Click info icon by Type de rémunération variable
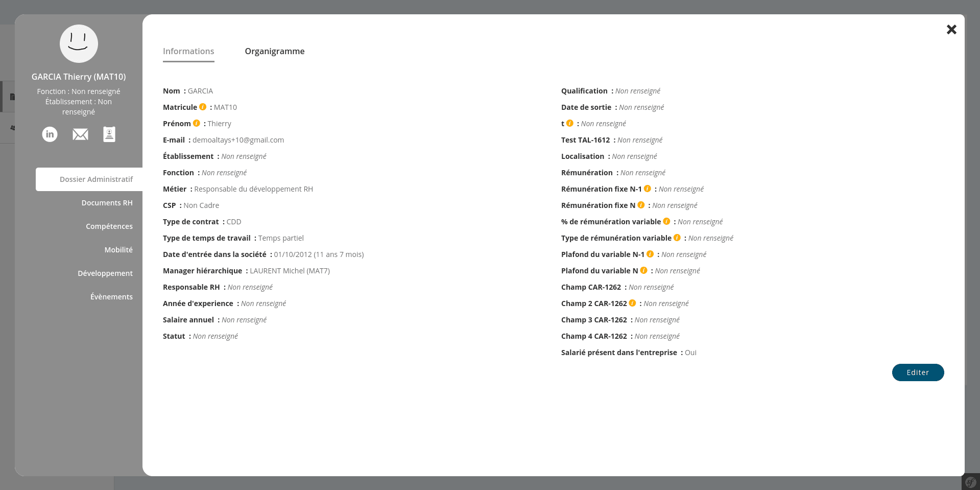 [677, 238]
